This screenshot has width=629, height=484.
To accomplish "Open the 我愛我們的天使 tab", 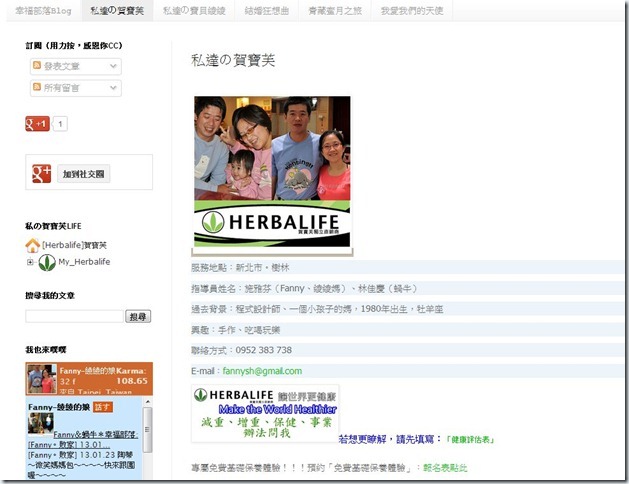I will tap(412, 11).
